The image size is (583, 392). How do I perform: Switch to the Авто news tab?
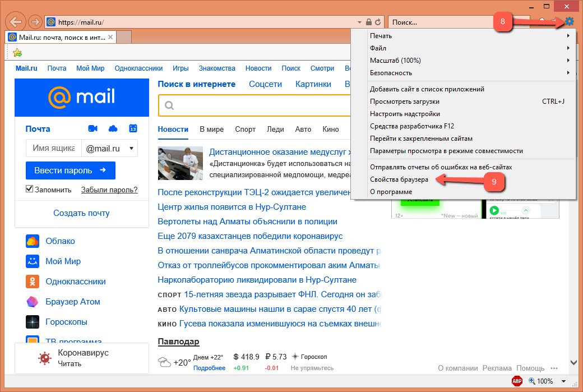coord(303,129)
